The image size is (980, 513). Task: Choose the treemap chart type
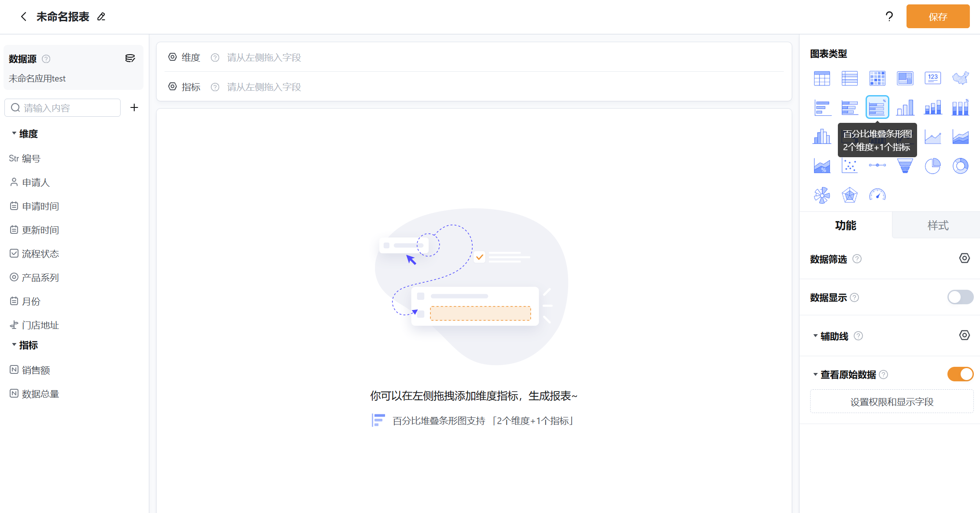(x=905, y=78)
